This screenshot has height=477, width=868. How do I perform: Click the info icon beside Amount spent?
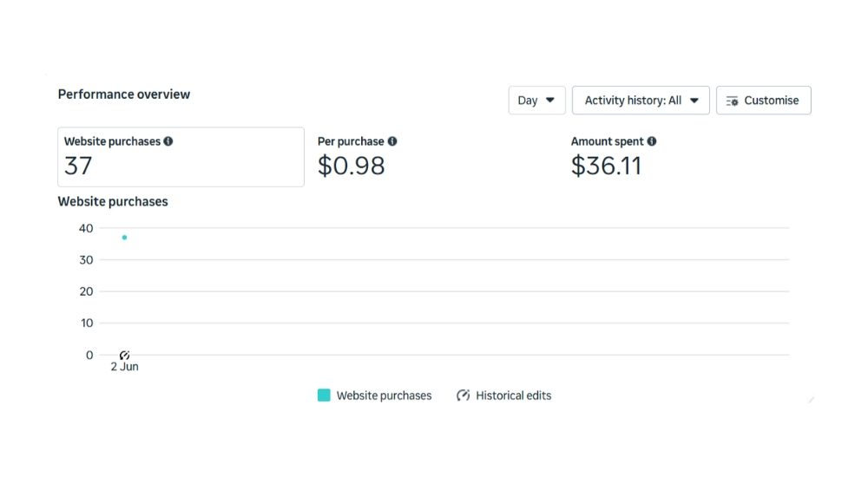652,141
